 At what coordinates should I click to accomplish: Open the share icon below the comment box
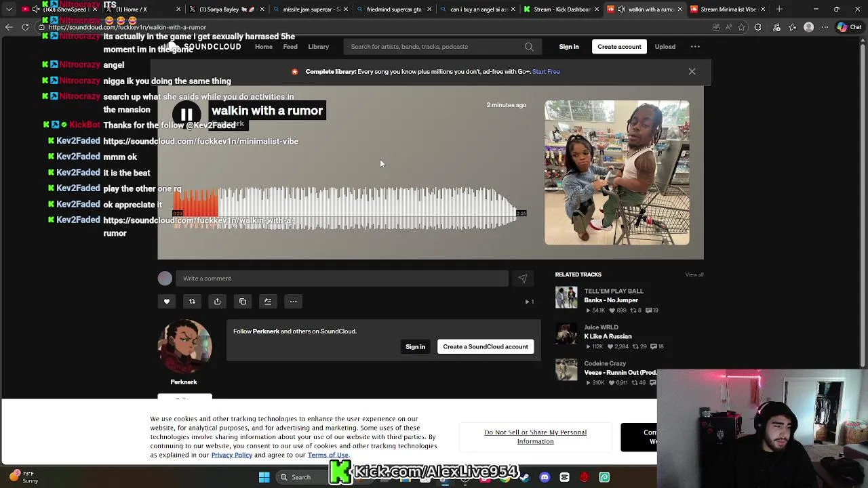[217, 302]
